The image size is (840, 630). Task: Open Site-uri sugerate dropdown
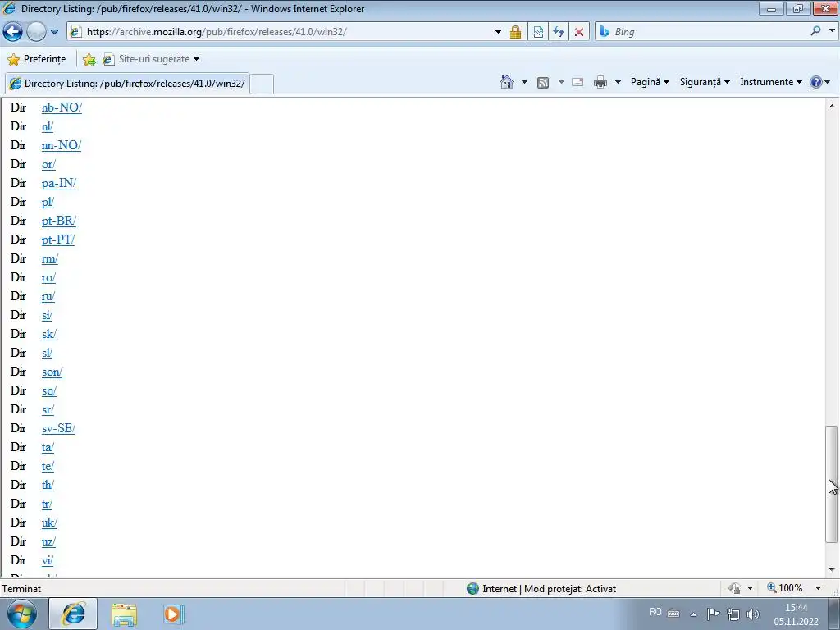(x=151, y=59)
